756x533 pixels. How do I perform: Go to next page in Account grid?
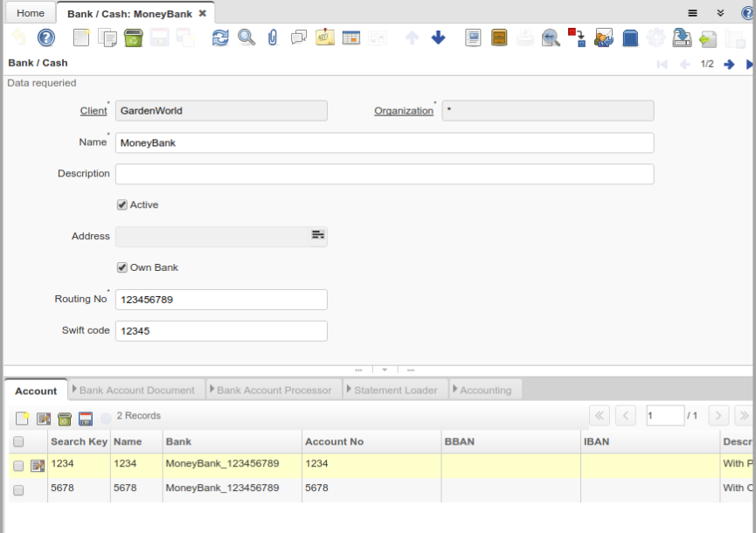pyautogui.click(x=718, y=415)
